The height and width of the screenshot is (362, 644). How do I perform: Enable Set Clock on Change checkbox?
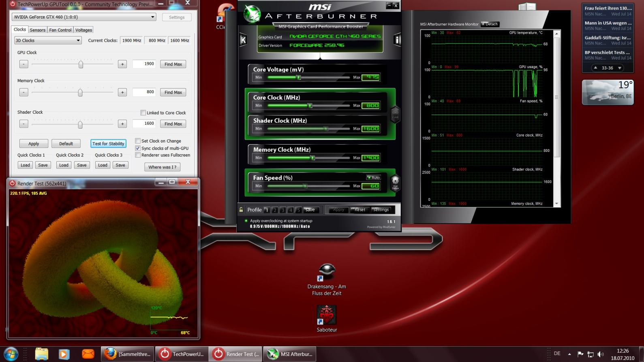(138, 141)
